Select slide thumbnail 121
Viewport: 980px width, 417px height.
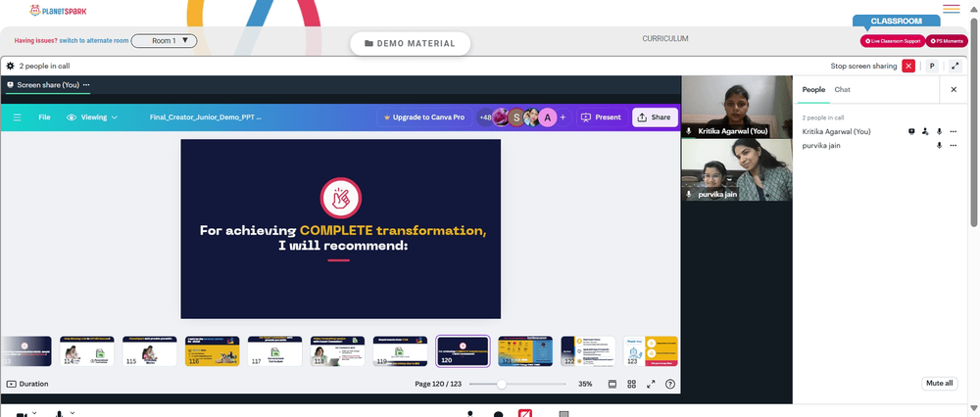click(525, 351)
